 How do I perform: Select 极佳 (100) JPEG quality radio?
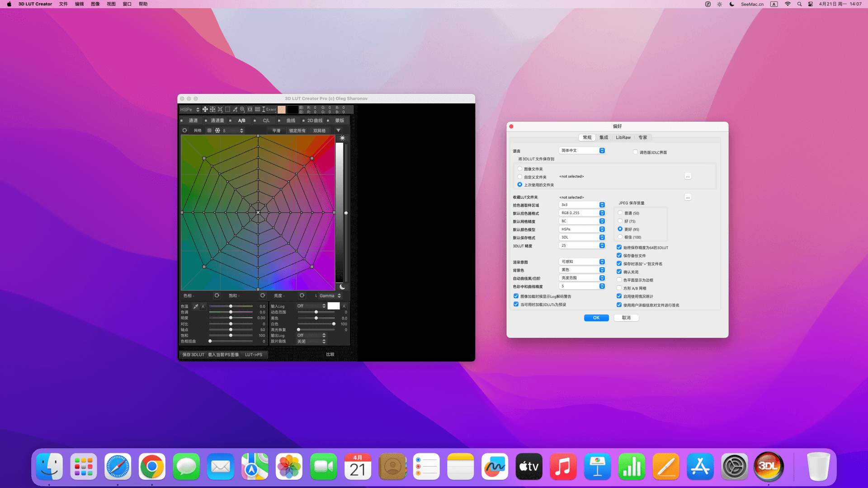click(620, 237)
